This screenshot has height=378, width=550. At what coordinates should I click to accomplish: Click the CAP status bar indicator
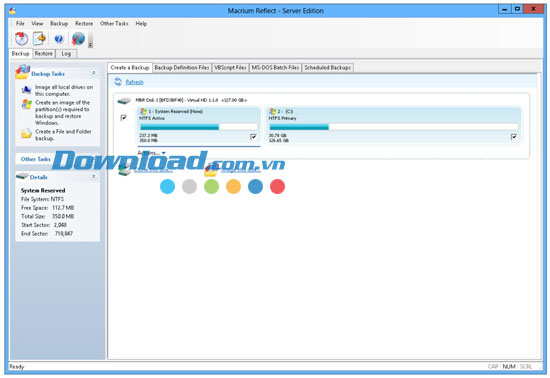(x=493, y=366)
